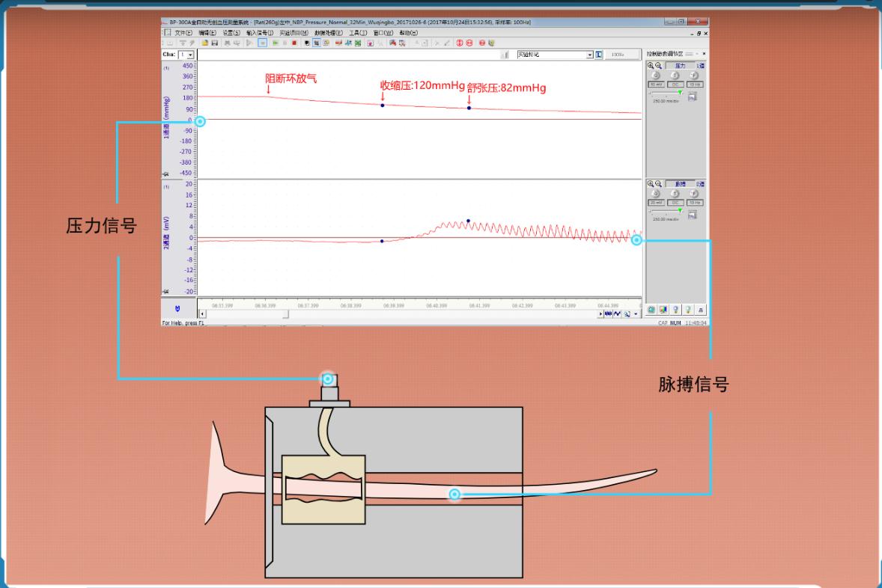
Task: Click the pressure hotspot on the device connector
Action: [328, 379]
